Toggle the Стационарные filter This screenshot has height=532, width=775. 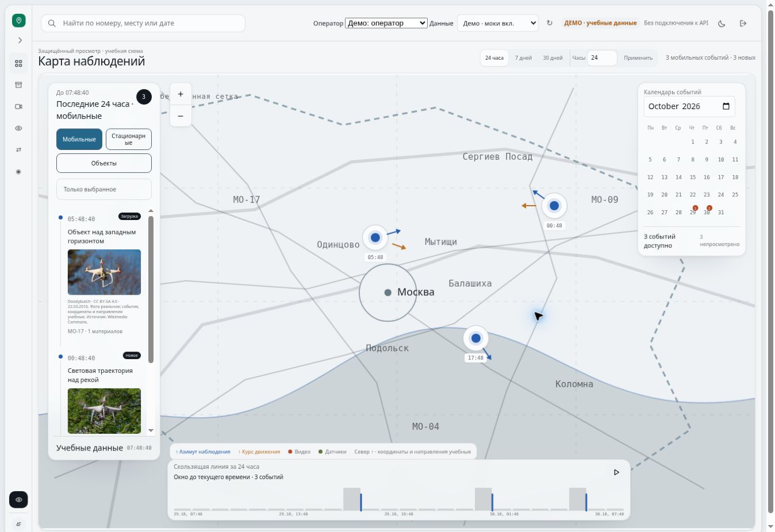point(129,139)
